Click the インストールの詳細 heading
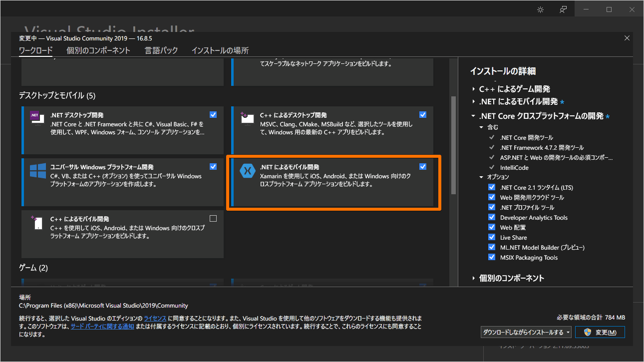The width and height of the screenshot is (644, 362). pyautogui.click(x=503, y=71)
